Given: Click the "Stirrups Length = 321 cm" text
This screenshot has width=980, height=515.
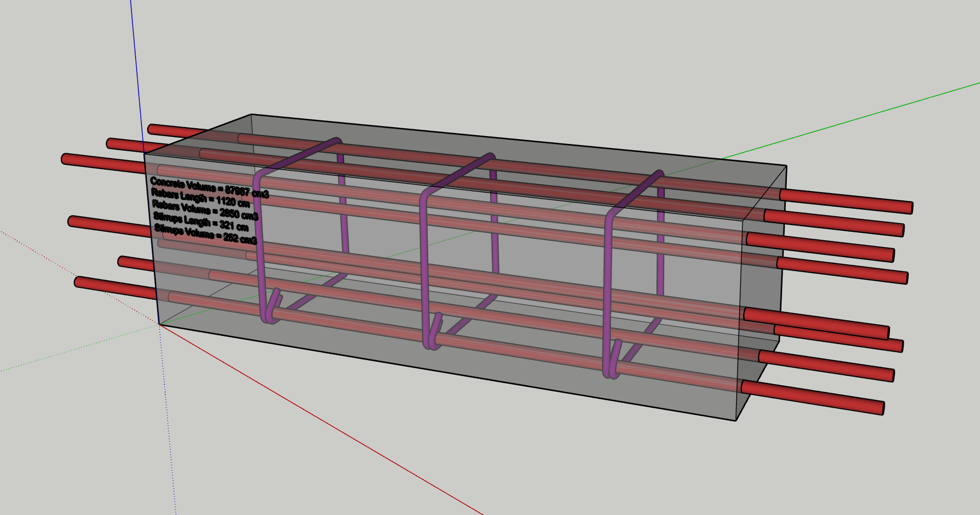Looking at the screenshot, I should click(x=201, y=222).
